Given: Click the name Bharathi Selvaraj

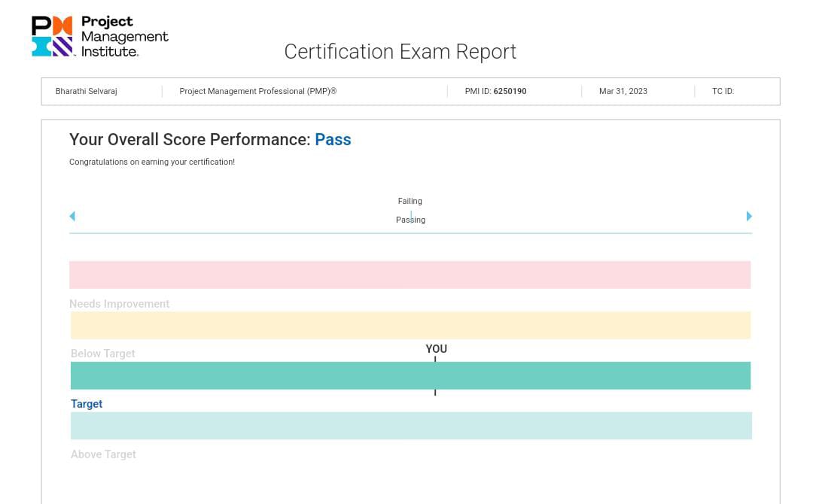Looking at the screenshot, I should click(86, 91).
